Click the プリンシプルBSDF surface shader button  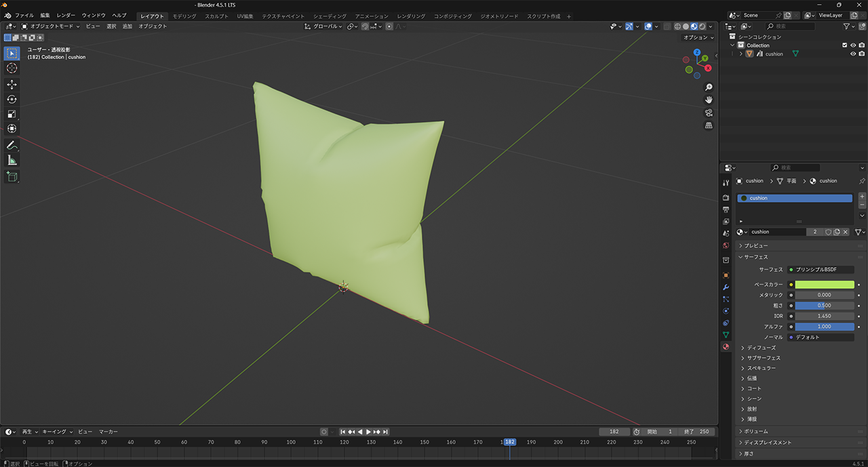(x=821, y=270)
